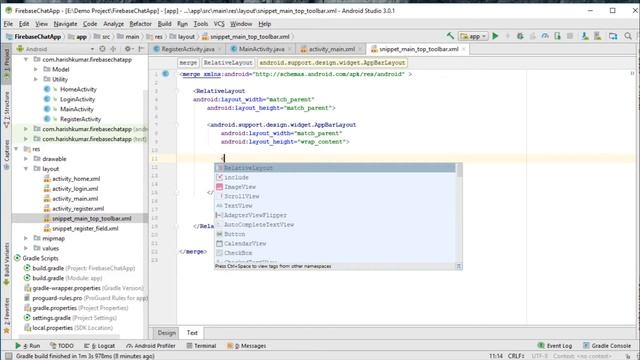Toggle the Project tool window sidebar tab
The image size is (640, 360).
[7, 60]
